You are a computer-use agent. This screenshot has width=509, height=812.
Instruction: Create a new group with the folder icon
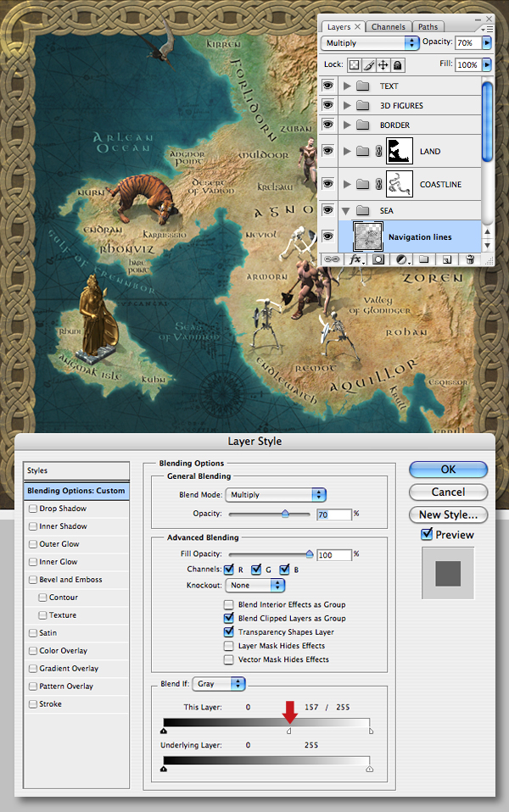tap(423, 259)
